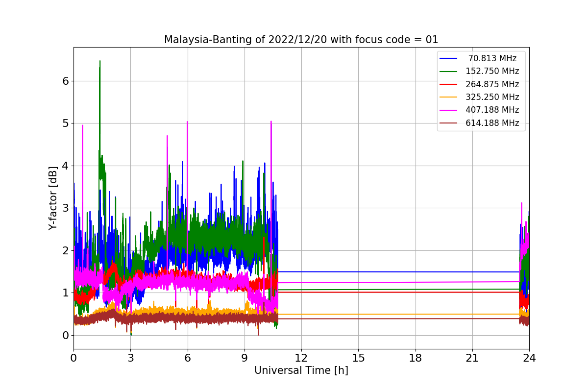
Task: Click x-axis tick label '21'
Action: pos(472,358)
